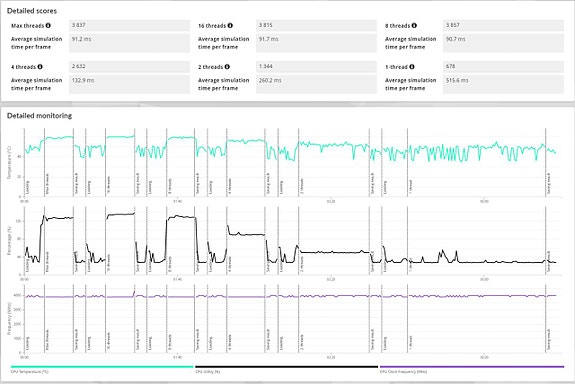Click the 91.2 ms simulation time field
575x384 pixels.
(129, 43)
